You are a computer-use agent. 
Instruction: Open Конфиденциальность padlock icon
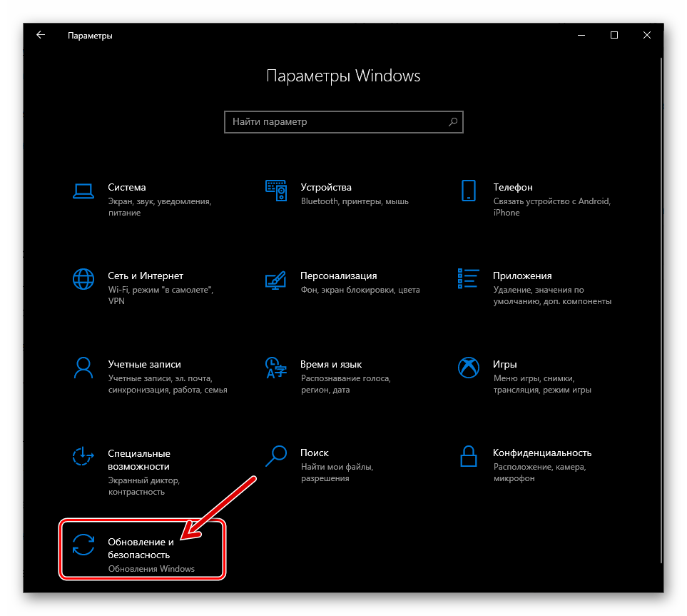click(x=469, y=456)
